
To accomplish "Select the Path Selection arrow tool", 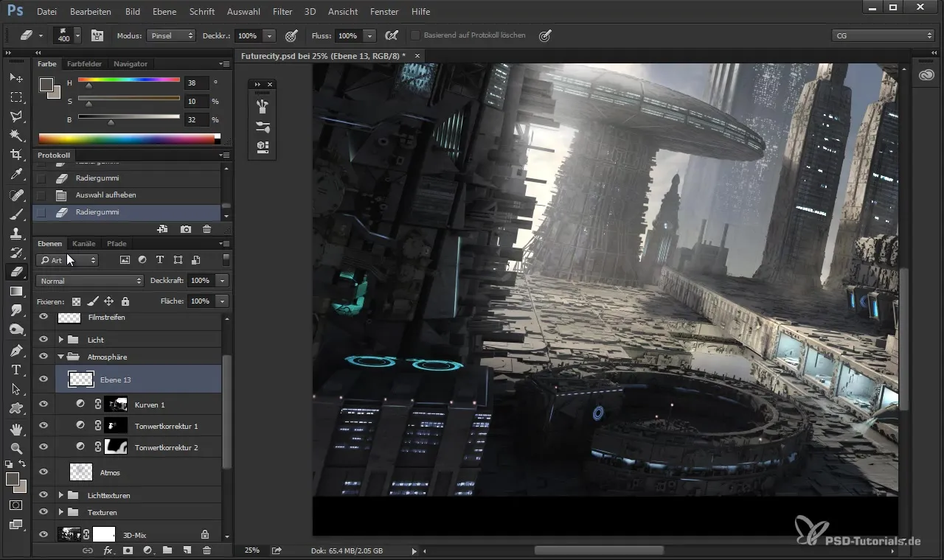I will coord(16,389).
